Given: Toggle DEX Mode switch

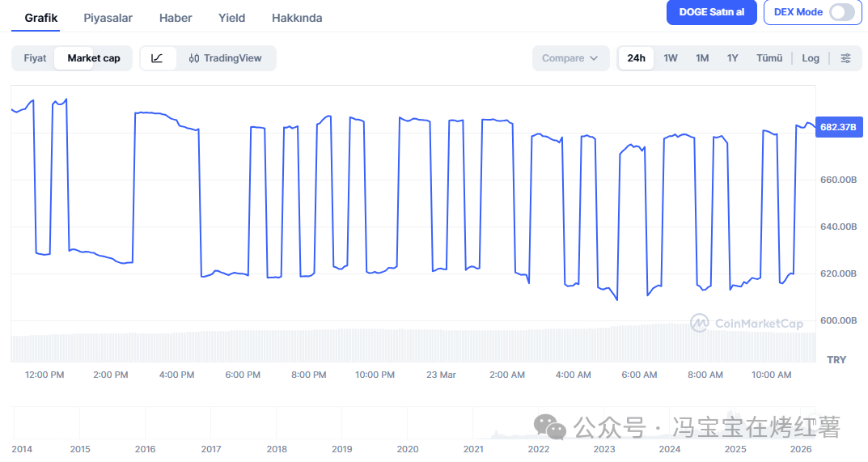Looking at the screenshot, I should click(x=841, y=12).
